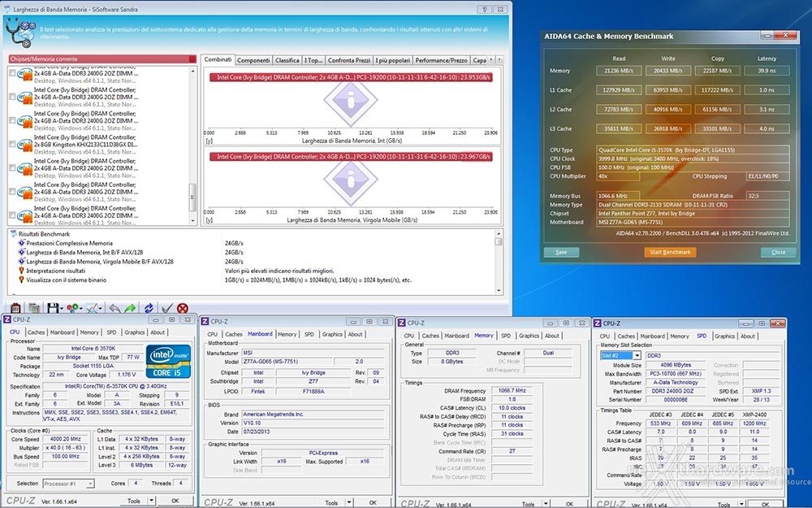Click the L1 Cache Read value 127929 MB/s in AIDA64

point(619,89)
